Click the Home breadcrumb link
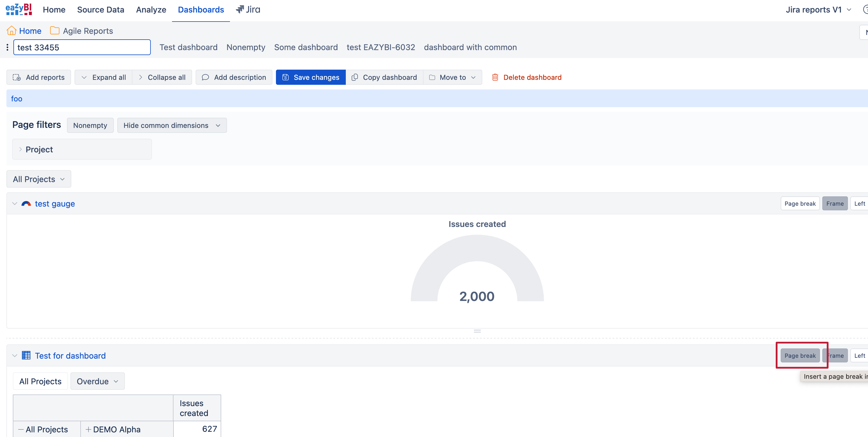Screen dimensions: 868x437 (x=30, y=31)
